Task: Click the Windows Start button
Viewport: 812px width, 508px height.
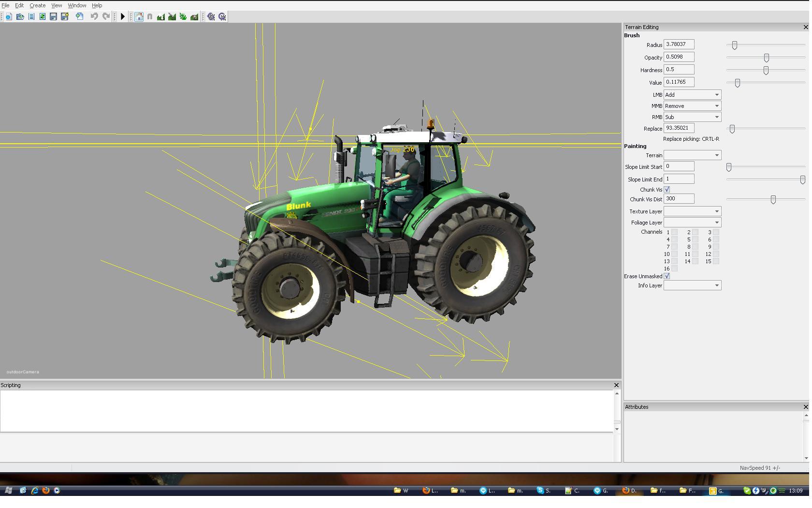Action: 9,491
